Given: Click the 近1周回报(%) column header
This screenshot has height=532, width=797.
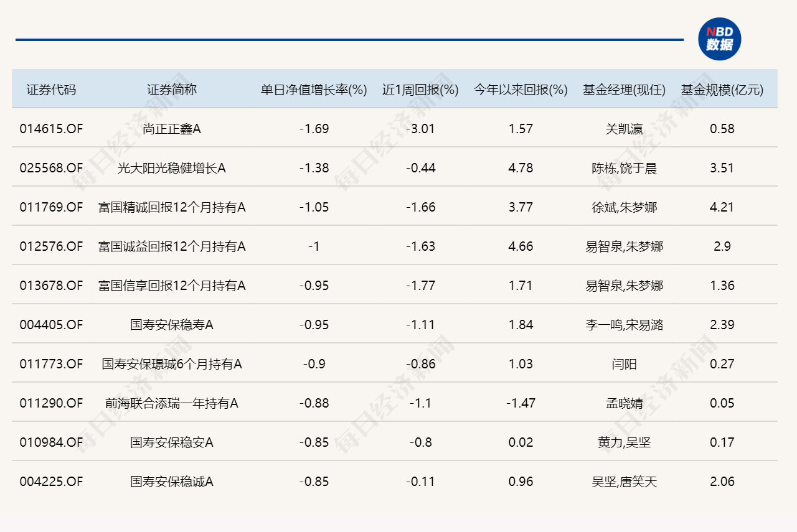Looking at the screenshot, I should click(x=420, y=90).
